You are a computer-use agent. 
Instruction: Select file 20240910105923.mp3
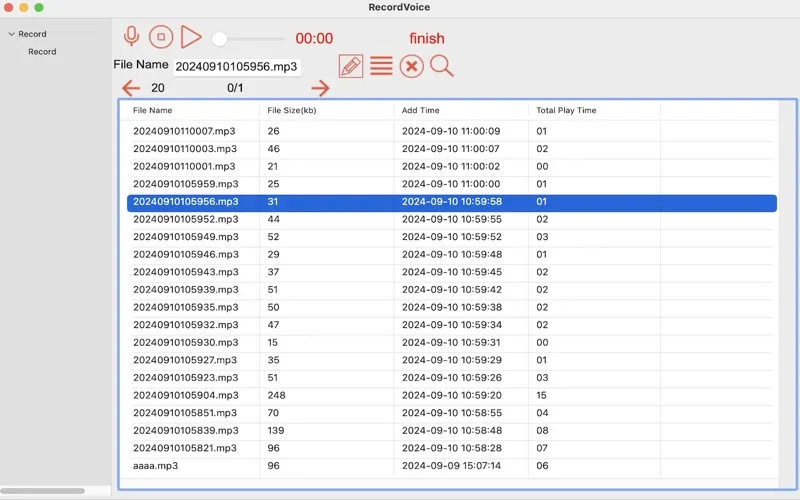click(186, 378)
